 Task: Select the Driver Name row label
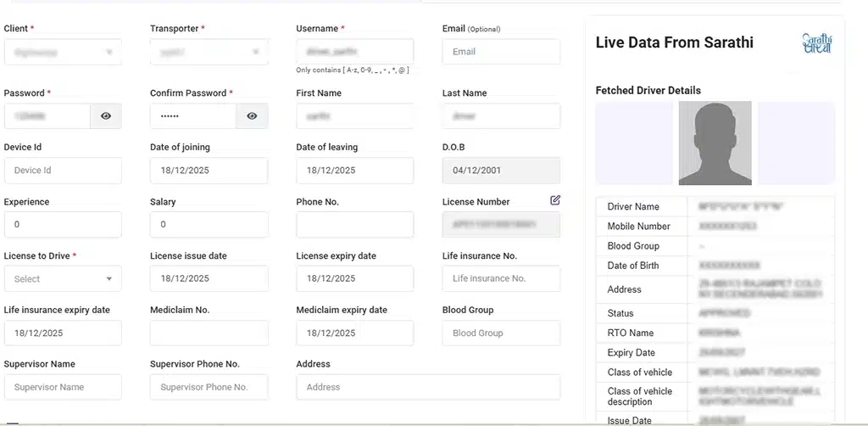click(633, 206)
